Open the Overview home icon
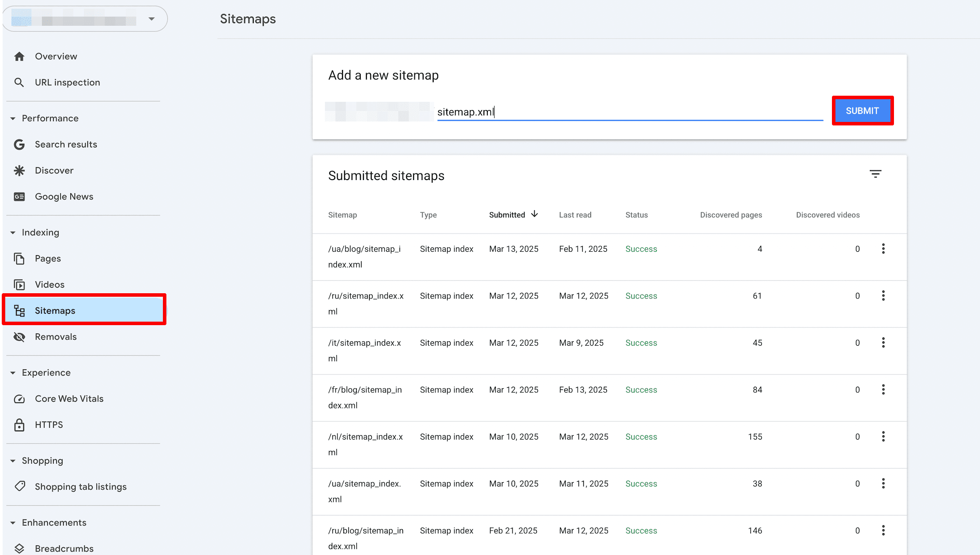980x555 pixels. point(19,56)
